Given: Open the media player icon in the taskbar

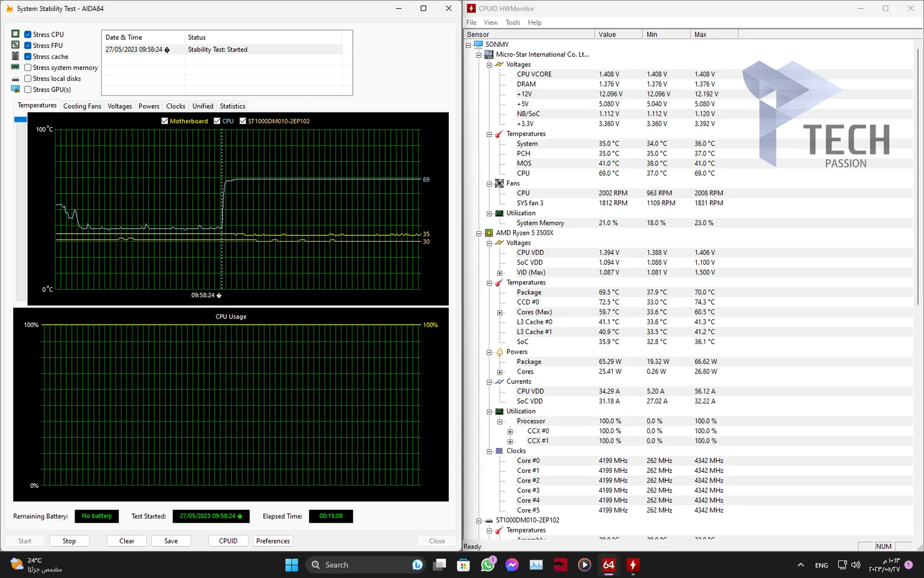Looking at the screenshot, I should pos(584,565).
